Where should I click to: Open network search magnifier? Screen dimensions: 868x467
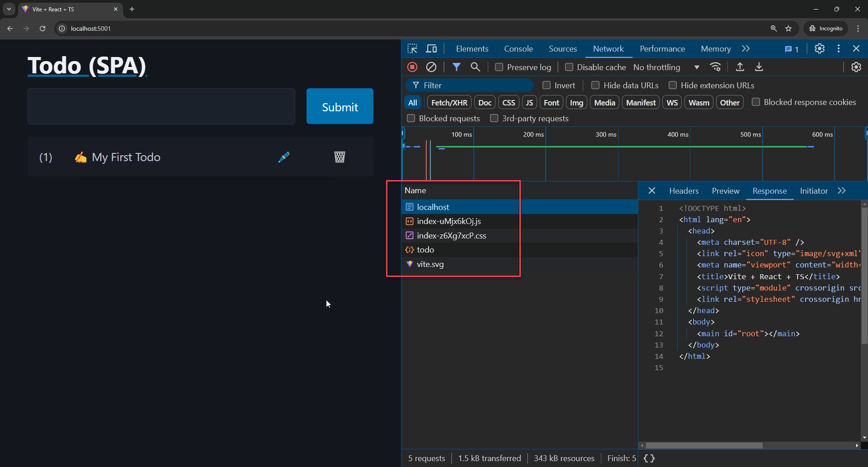pos(475,67)
